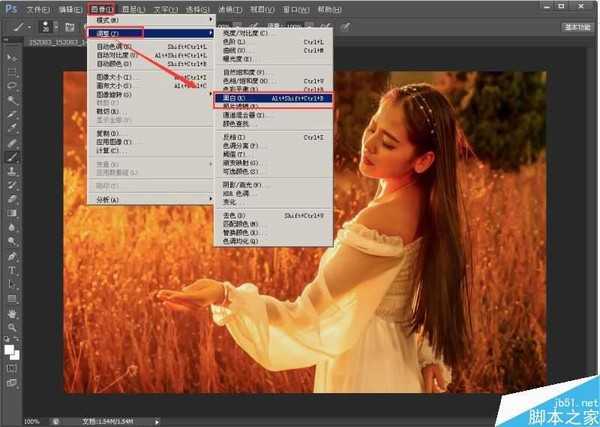The height and width of the screenshot is (427, 600).
Task: Select the Hand tool
Action: [13, 313]
